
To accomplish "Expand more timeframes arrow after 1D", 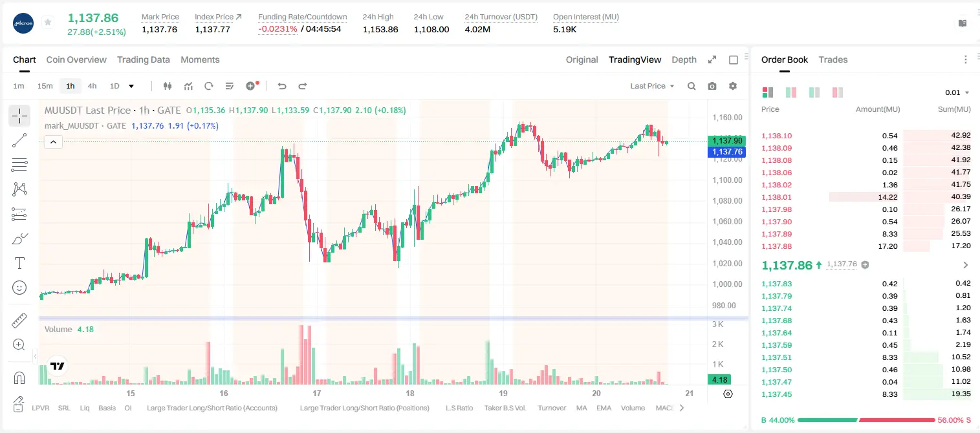I will (131, 86).
